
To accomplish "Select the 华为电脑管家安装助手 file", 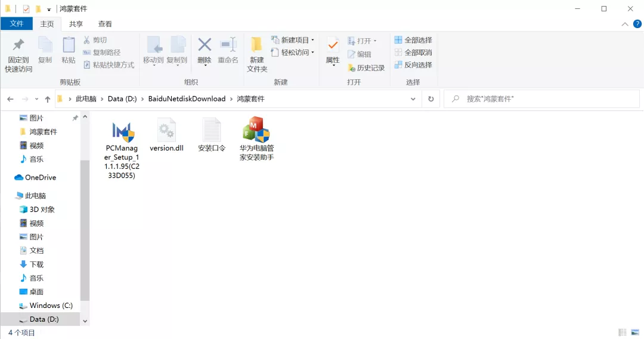I will (256, 140).
